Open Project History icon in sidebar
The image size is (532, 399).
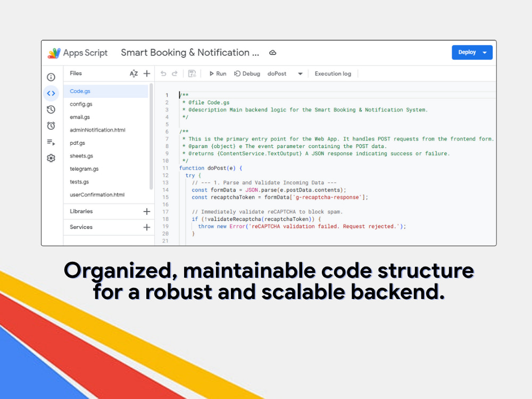pyautogui.click(x=51, y=110)
